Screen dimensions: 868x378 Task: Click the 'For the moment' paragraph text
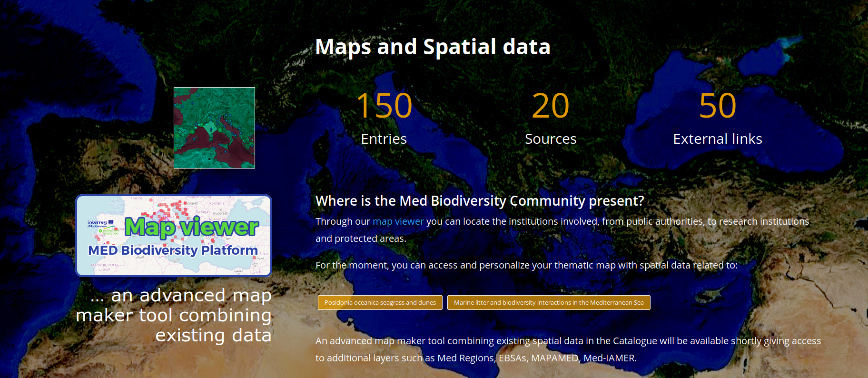coord(526,265)
